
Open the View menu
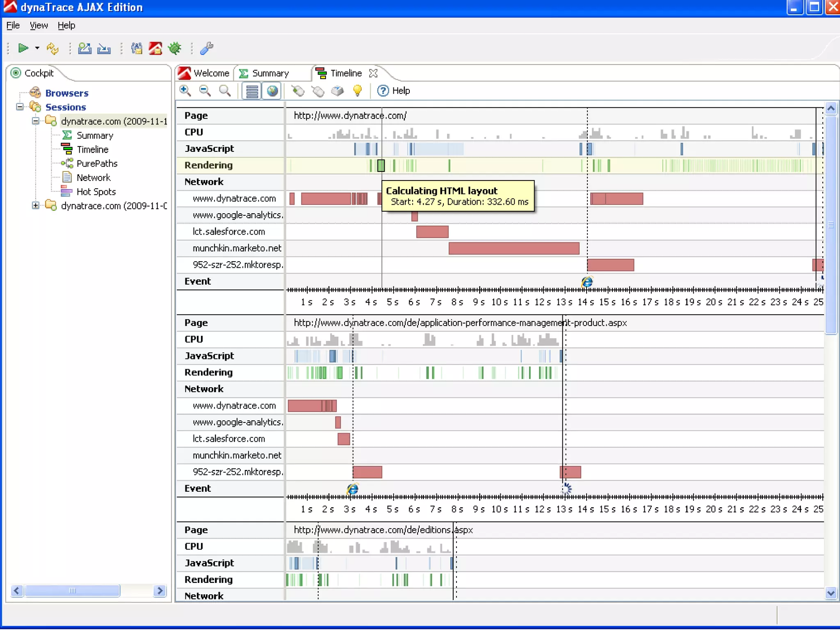tap(39, 25)
